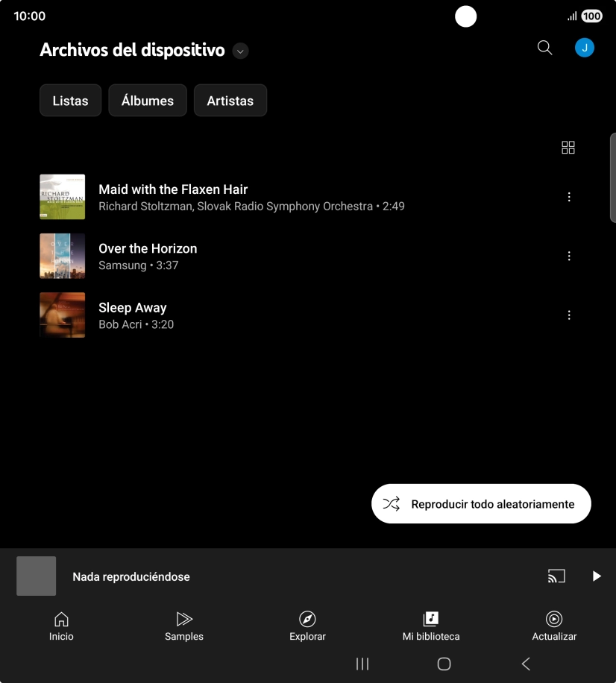The height and width of the screenshot is (683, 616).
Task: Open options menu for Maid with the Flaxen Hair
Action: (569, 196)
